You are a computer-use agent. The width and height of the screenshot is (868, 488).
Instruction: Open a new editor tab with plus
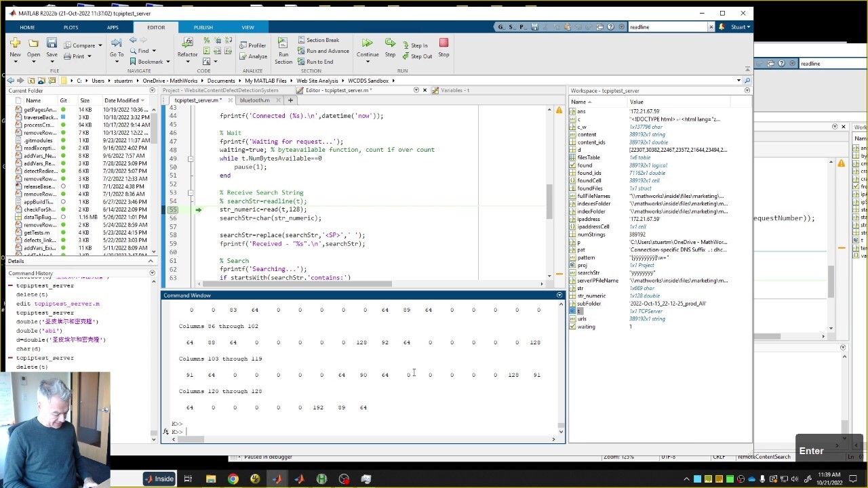[290, 100]
